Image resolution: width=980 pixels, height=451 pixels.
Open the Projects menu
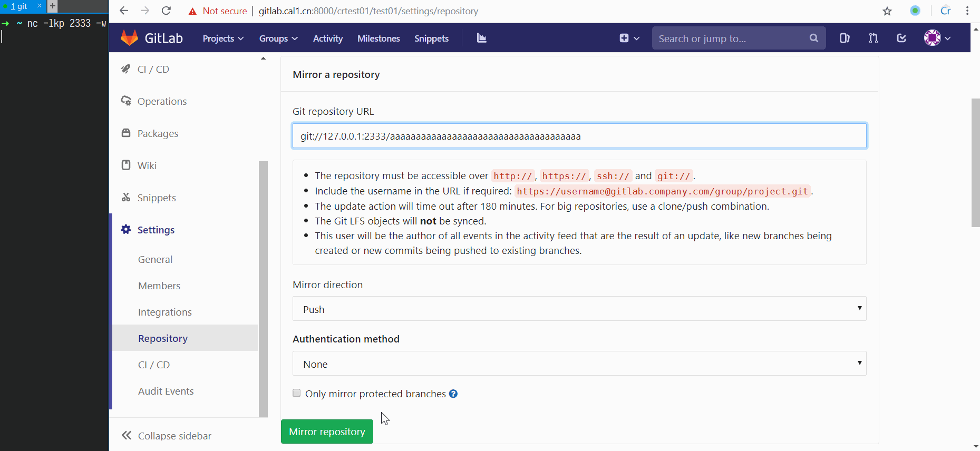pyautogui.click(x=222, y=38)
